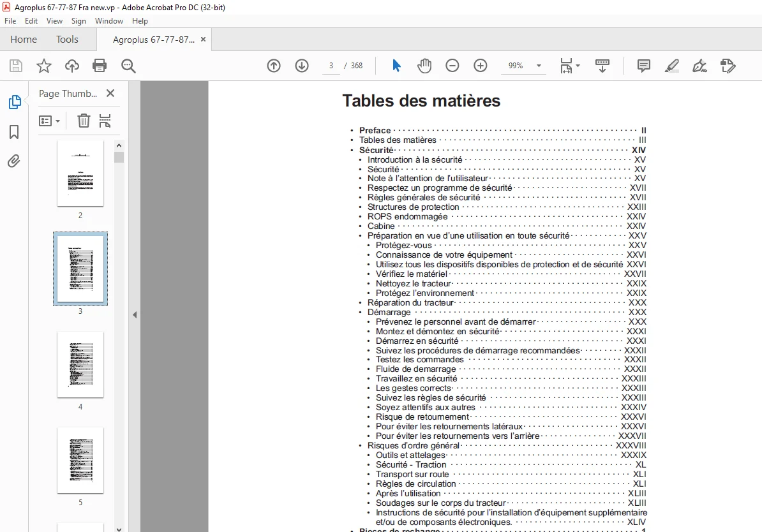Open the Window menu
The height and width of the screenshot is (532, 762).
(x=109, y=21)
